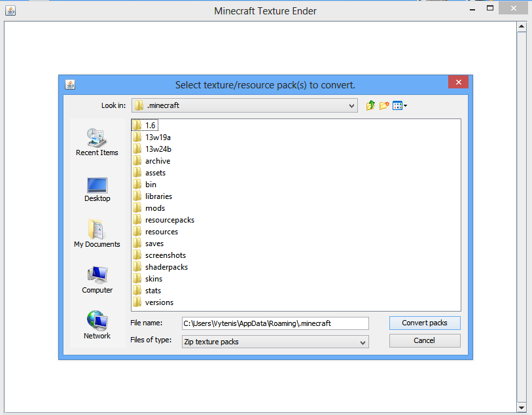
Task: Click Java icon in dialog title bar
Action: coord(70,84)
